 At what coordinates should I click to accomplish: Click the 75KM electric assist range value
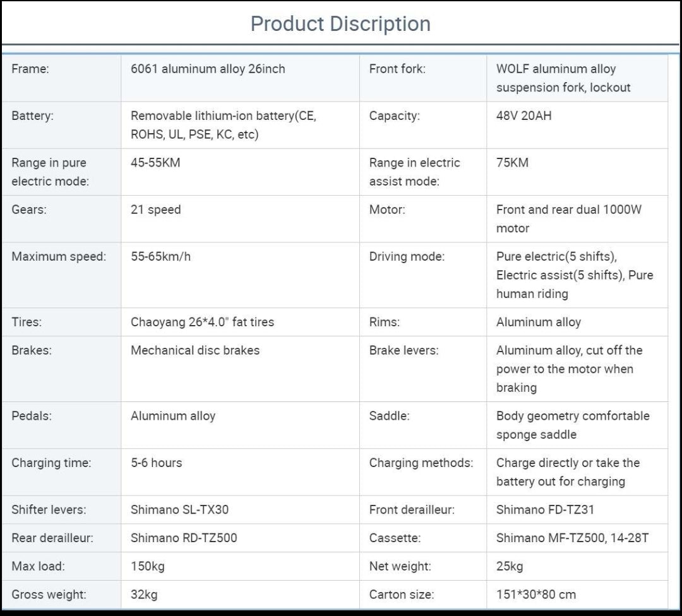click(x=512, y=163)
